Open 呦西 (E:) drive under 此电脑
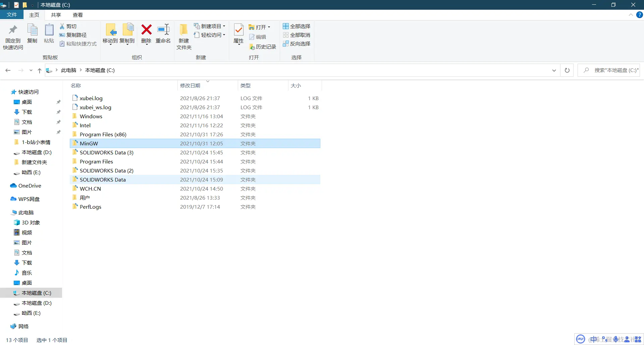This screenshot has width=644, height=345. tap(27, 313)
